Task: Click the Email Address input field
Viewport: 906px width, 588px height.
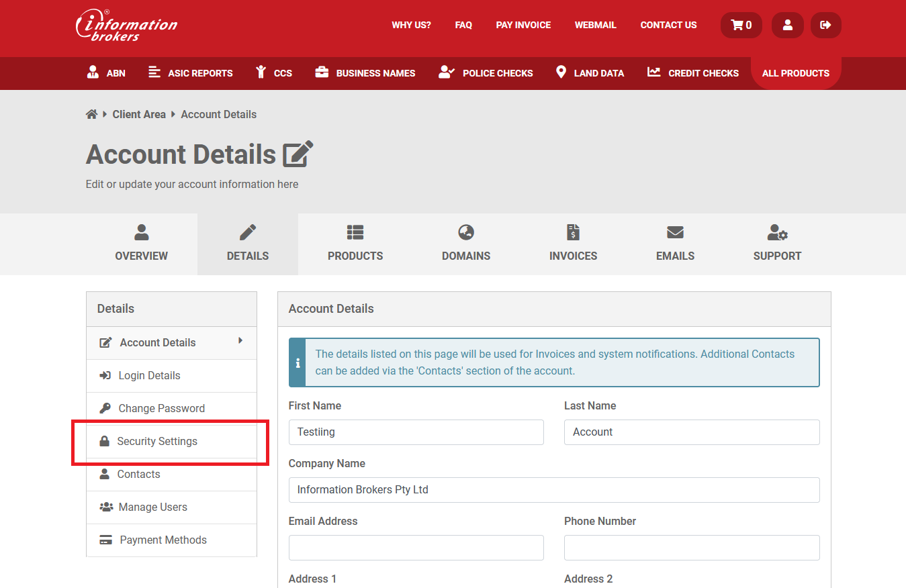Action: coord(416,548)
